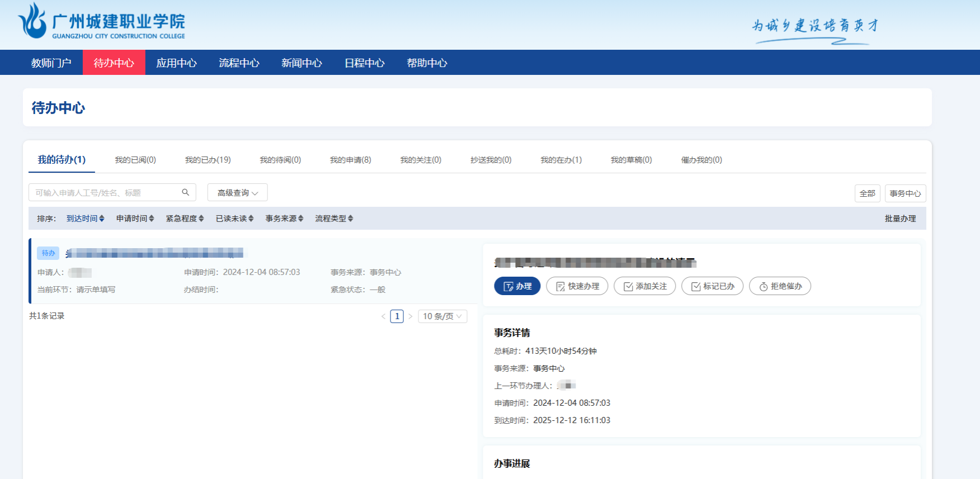The height and width of the screenshot is (479, 980).
Task: Click the search magnifier icon
Action: click(x=186, y=192)
